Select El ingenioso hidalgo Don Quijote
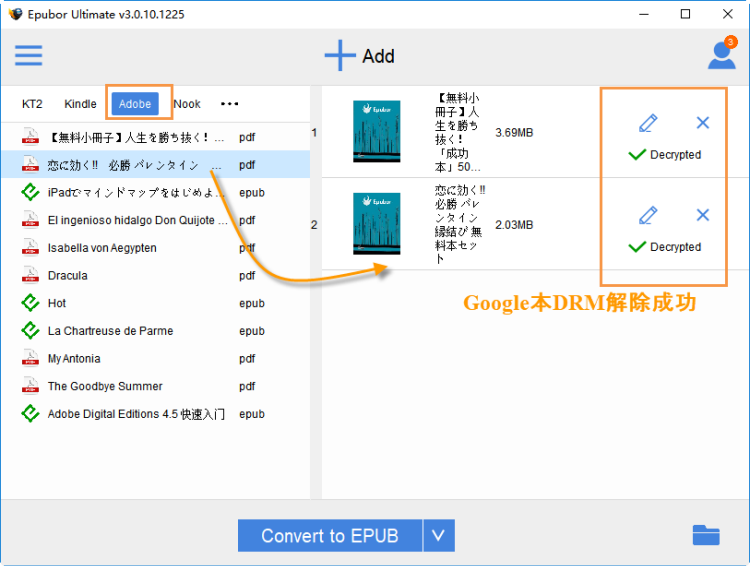 click(155, 220)
